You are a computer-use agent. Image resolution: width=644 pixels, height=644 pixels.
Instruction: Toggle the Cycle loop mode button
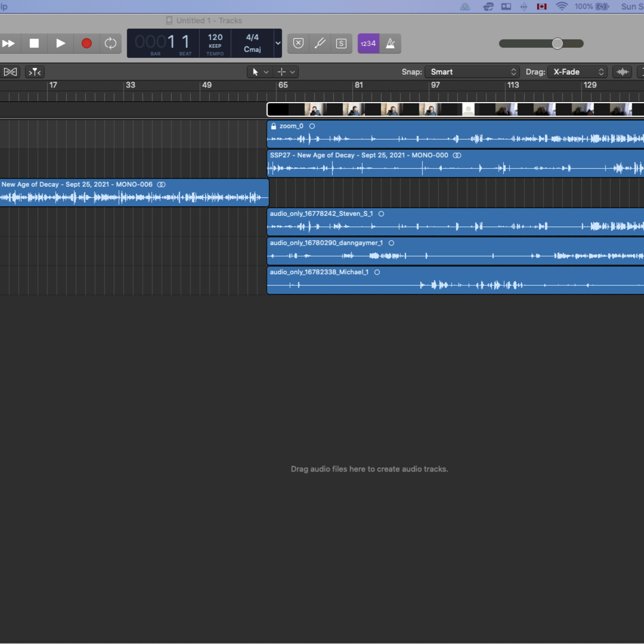point(110,43)
